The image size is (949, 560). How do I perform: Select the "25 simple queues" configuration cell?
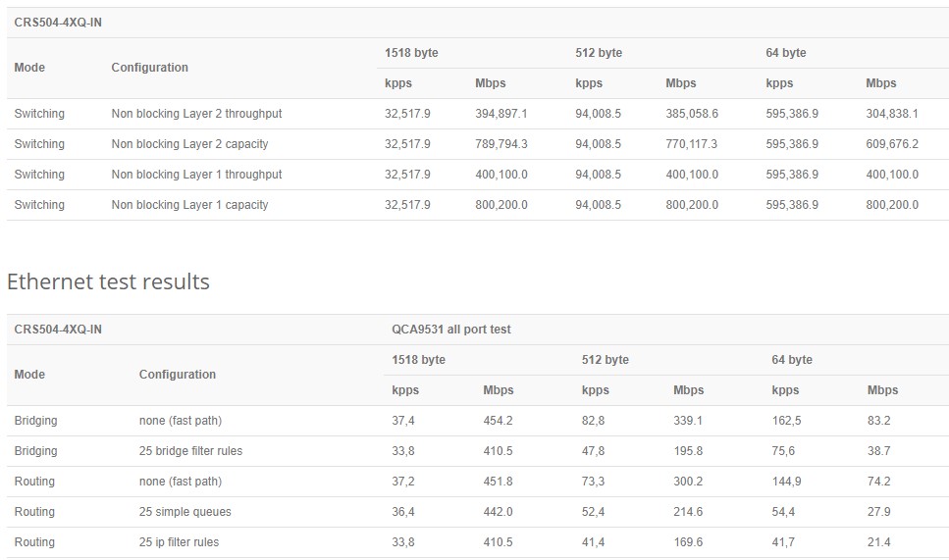(x=185, y=512)
